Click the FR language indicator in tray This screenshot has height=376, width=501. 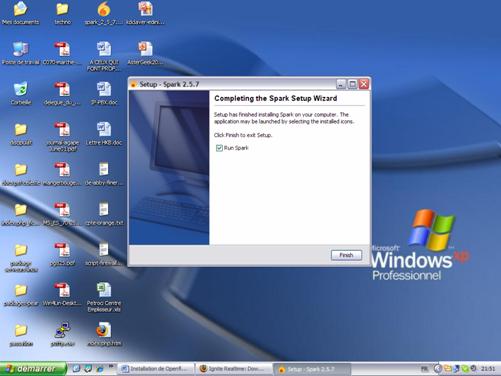pyautogui.click(x=424, y=369)
